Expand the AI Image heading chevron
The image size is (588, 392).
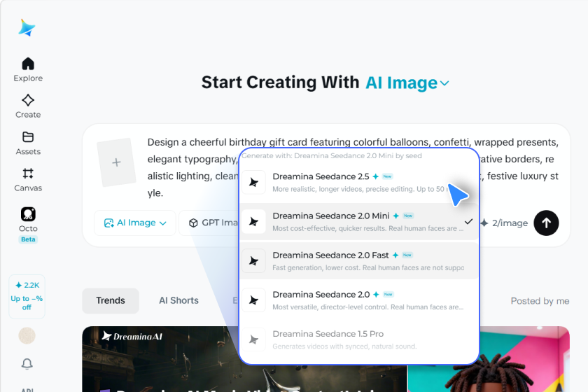click(x=444, y=83)
